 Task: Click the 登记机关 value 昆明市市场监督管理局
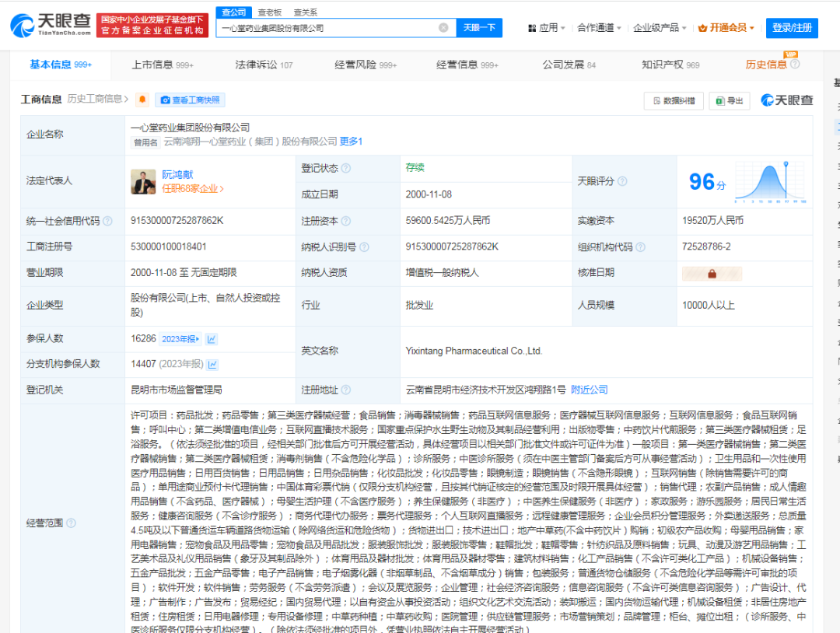pyautogui.click(x=177, y=390)
